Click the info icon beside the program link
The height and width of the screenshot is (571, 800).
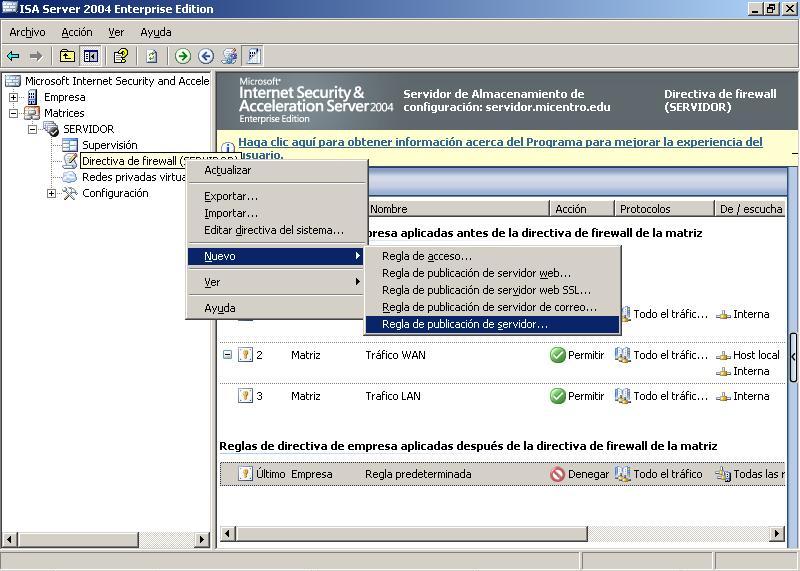228,144
